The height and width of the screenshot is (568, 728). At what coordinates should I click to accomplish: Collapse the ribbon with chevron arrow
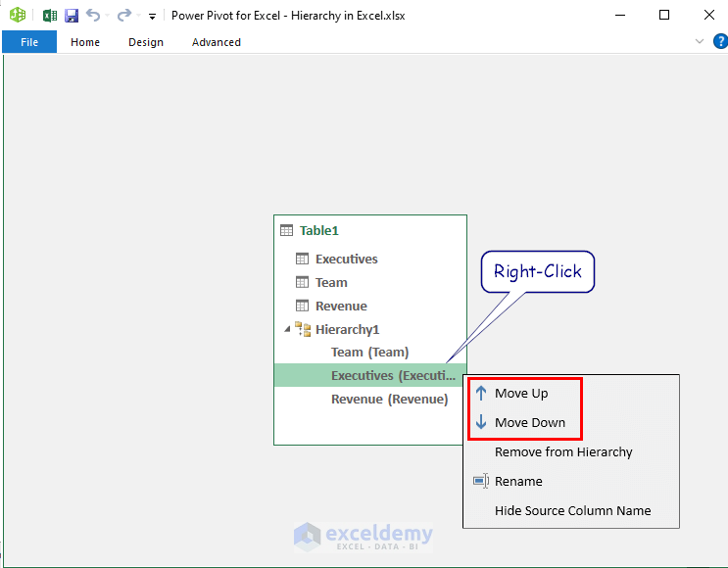coord(700,41)
